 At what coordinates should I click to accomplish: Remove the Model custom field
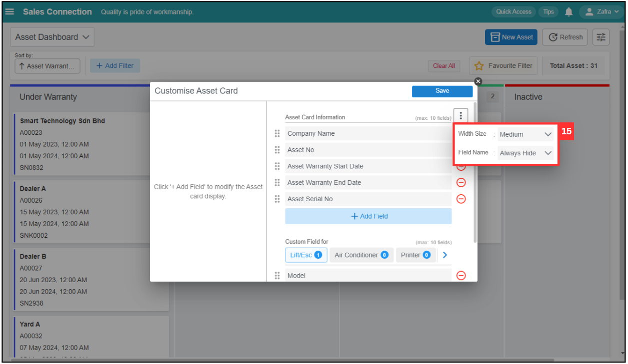(461, 276)
